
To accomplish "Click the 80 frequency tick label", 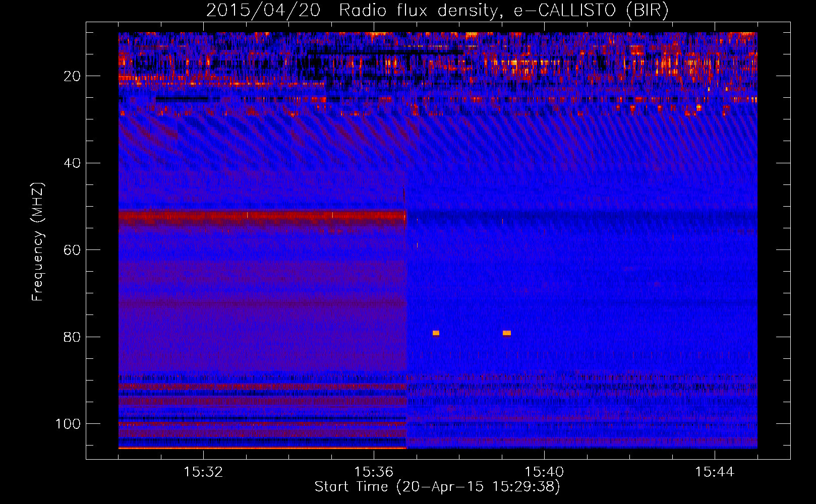I will [x=72, y=337].
